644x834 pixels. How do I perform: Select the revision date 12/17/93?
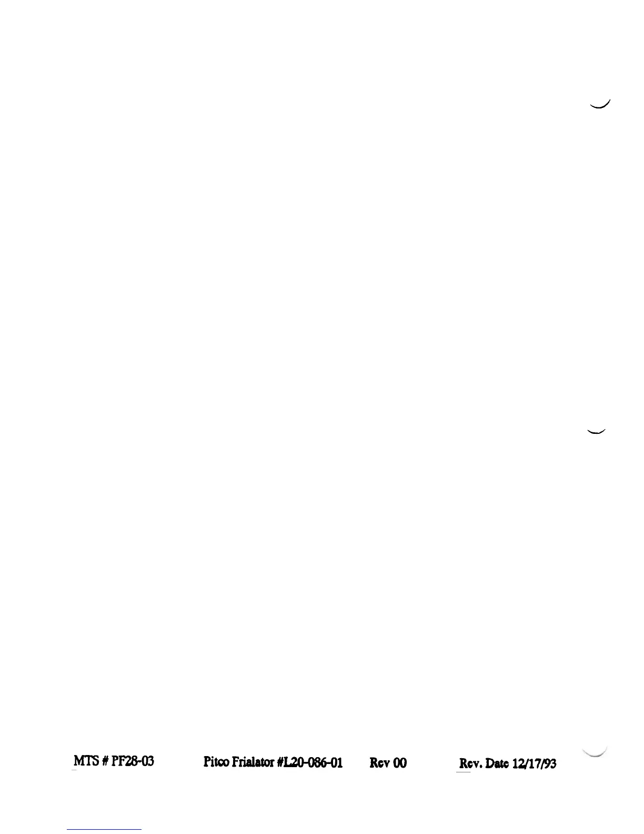tap(534, 763)
